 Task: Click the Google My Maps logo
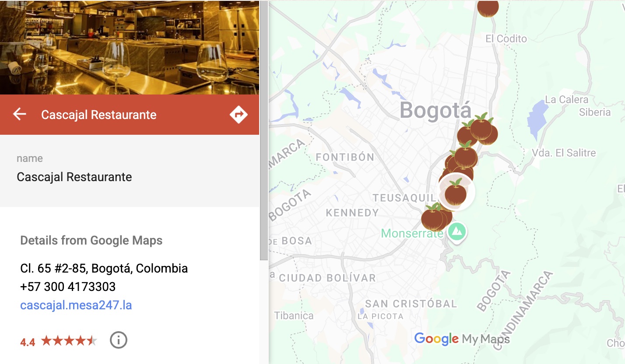tap(462, 339)
